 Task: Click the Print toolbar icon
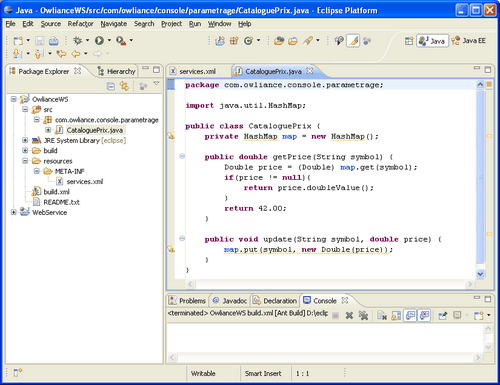[53, 41]
